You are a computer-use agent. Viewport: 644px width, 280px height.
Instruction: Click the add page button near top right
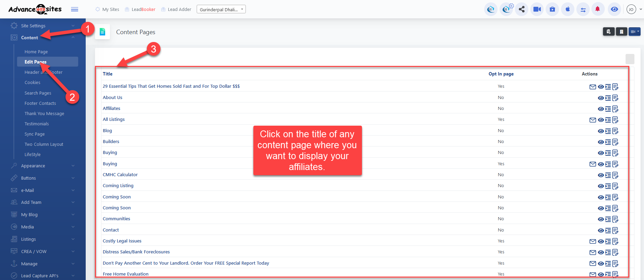coord(608,32)
